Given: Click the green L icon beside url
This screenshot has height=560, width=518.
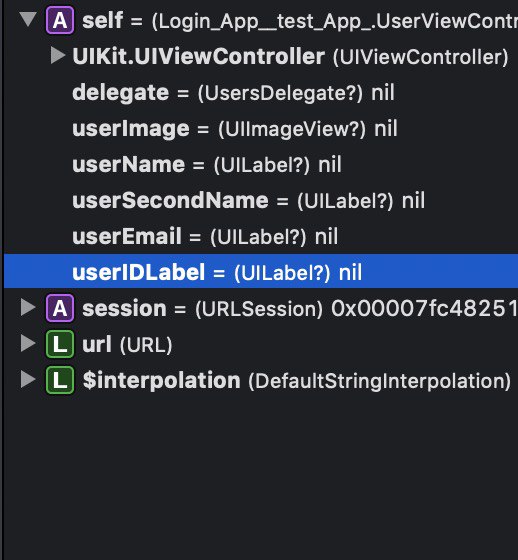Looking at the screenshot, I should (x=60, y=344).
